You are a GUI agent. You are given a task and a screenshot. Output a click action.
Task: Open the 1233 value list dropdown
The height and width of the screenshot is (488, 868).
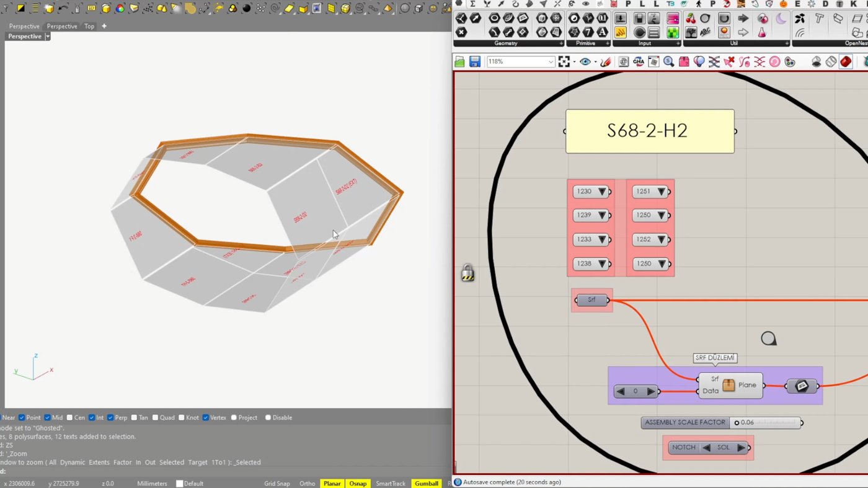tap(601, 239)
